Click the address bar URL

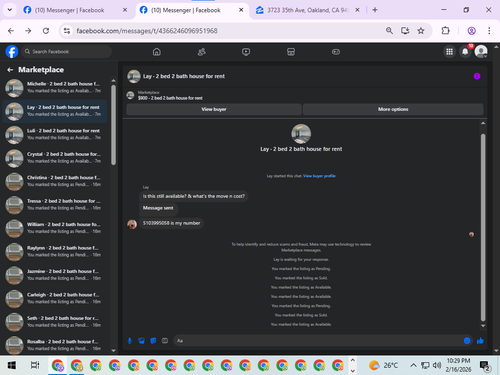click(x=147, y=31)
